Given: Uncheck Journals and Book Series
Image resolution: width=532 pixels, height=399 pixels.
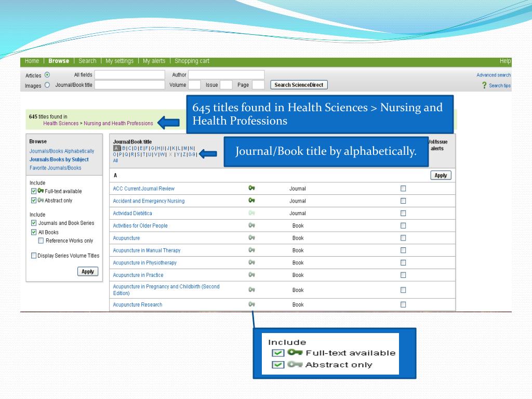Looking at the screenshot, I should [x=34, y=223].
